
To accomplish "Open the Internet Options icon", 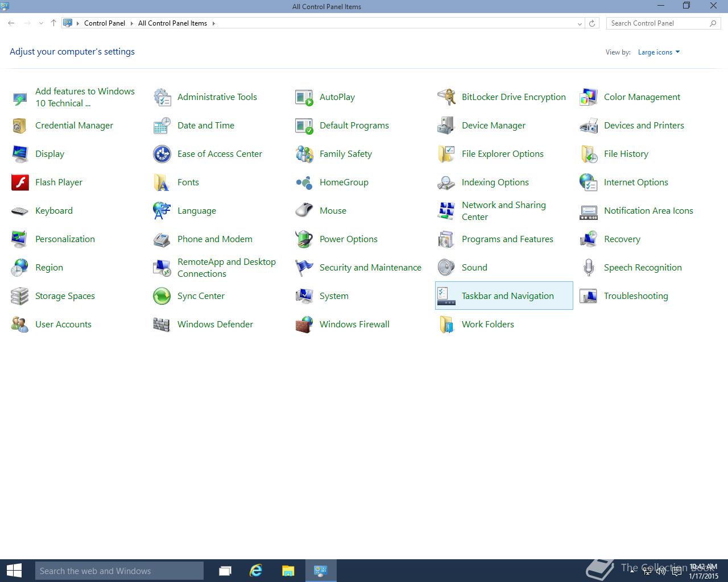I will pyautogui.click(x=589, y=182).
